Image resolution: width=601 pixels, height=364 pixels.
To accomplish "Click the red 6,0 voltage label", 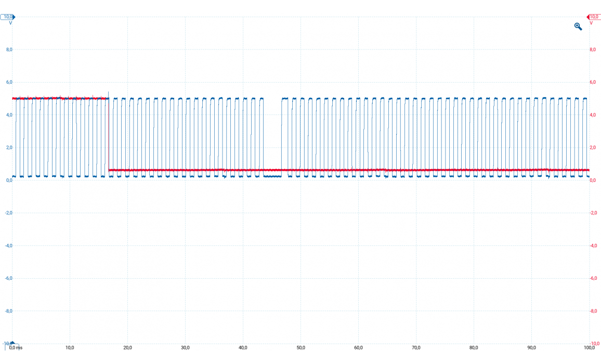I will point(592,82).
